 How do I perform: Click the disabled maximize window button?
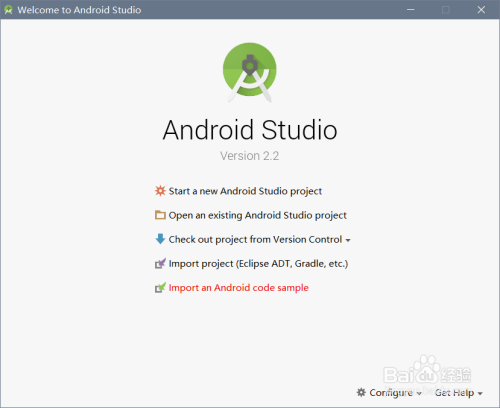[446, 10]
